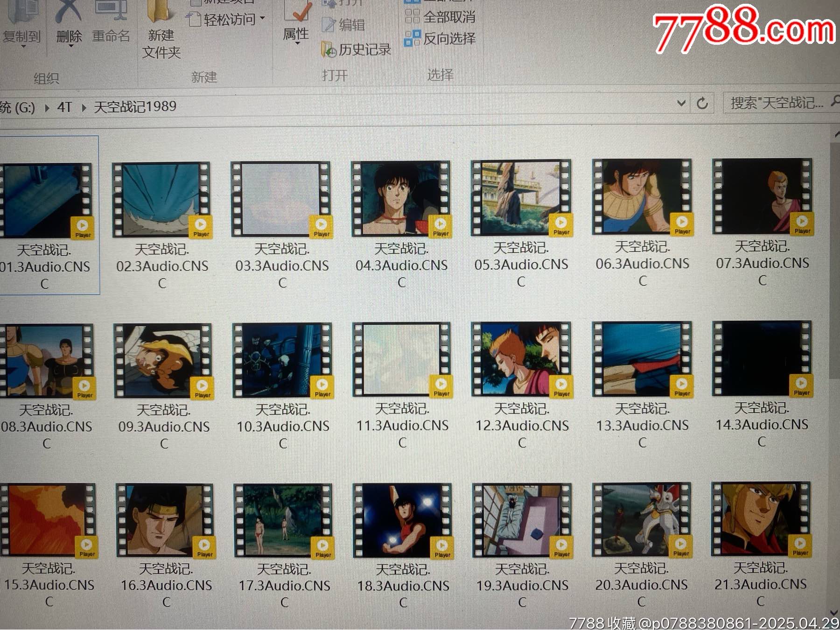This screenshot has width=840, height=630.
Task: Create a new folder (新建文件夹)
Action: point(161,30)
